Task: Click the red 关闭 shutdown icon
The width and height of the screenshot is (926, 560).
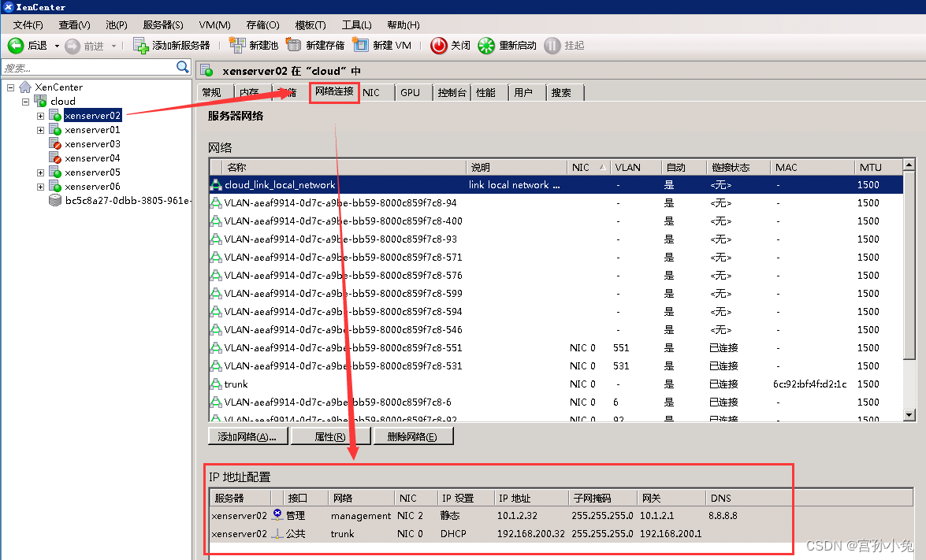Action: tap(440, 45)
